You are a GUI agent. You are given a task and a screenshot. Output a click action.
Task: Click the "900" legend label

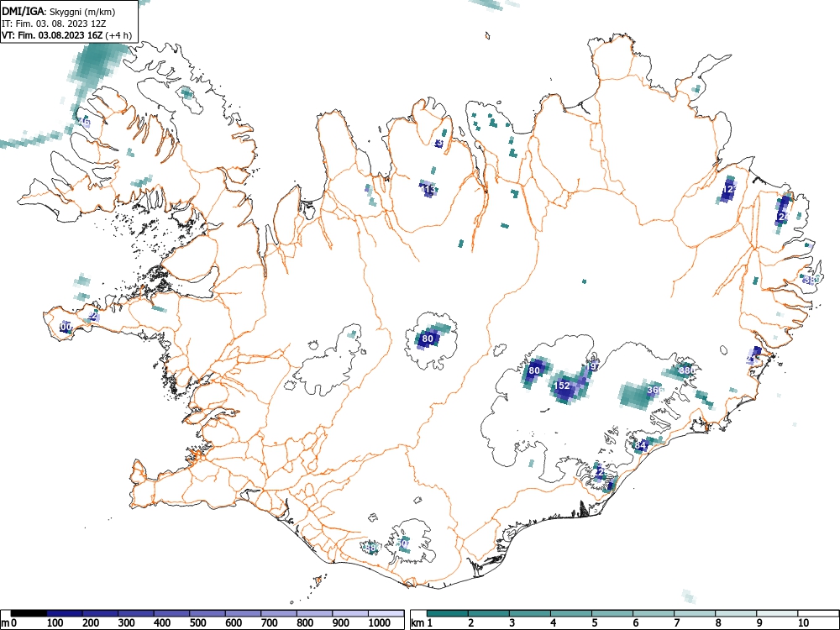(x=341, y=623)
